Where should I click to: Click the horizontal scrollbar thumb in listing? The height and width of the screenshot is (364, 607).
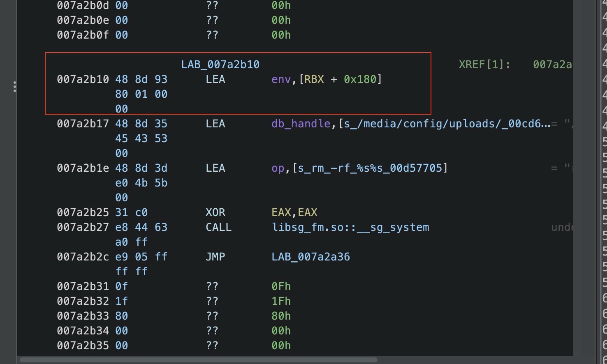point(198,360)
